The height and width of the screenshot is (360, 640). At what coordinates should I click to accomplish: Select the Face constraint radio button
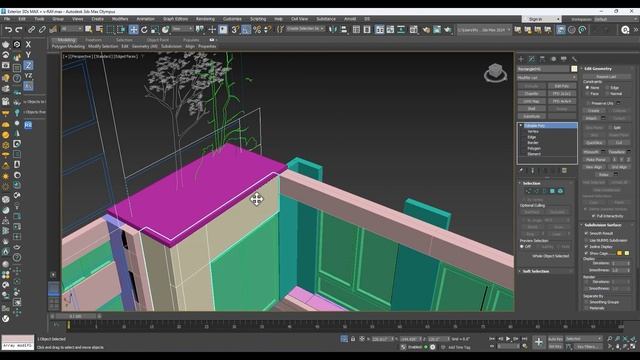pos(587,94)
